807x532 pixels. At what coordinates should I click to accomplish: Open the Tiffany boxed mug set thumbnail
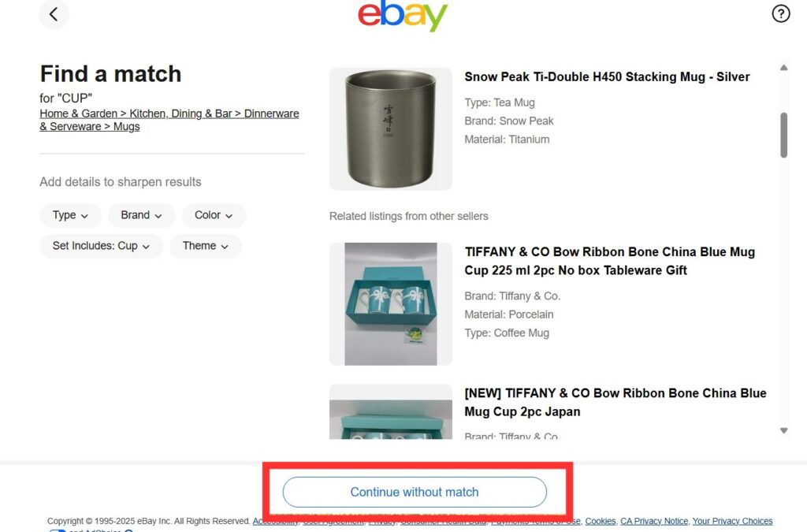tap(391, 303)
